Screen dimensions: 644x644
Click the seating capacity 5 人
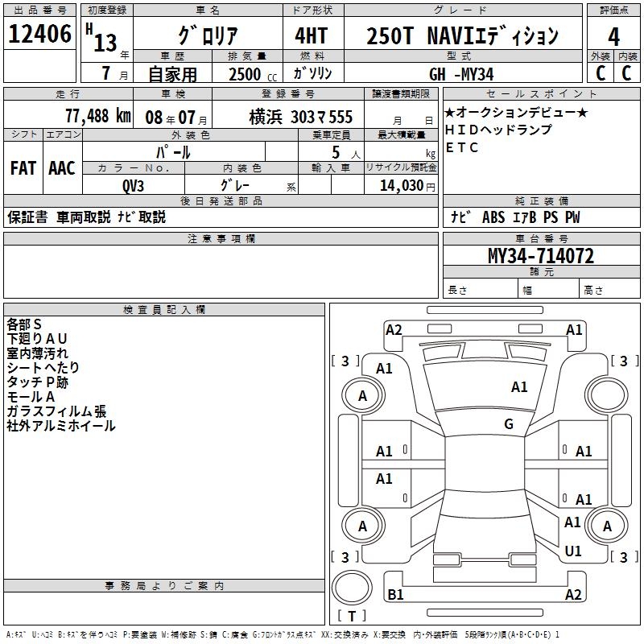[x=345, y=152]
